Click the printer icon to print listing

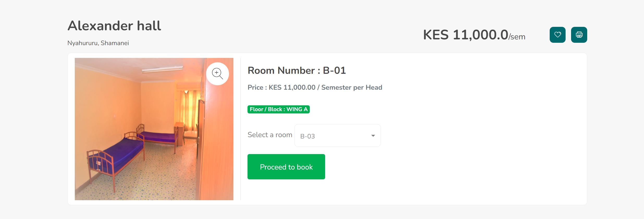579,35
